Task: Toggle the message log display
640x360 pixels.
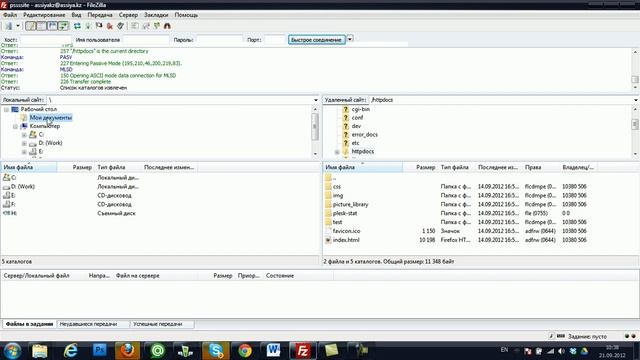Action: [x=31, y=26]
